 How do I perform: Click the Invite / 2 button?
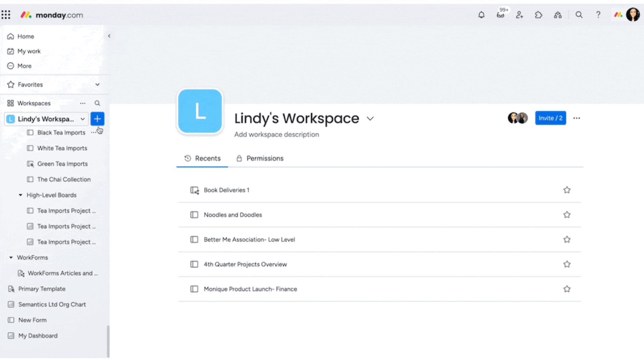tap(550, 118)
